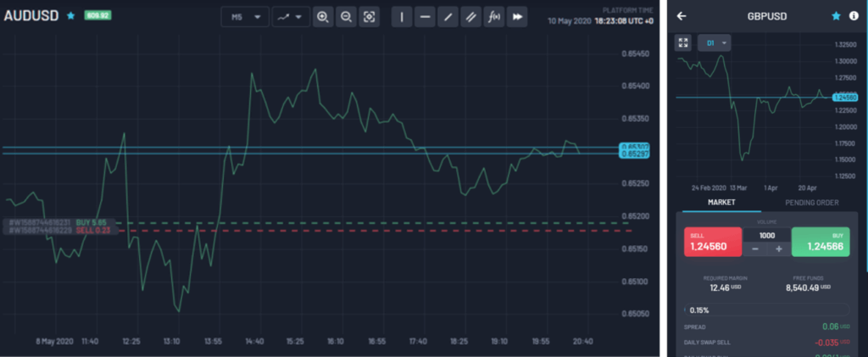Toggle the GBPUSD favorite star
Image resolution: width=868 pixels, height=357 pixels.
pyautogui.click(x=836, y=15)
